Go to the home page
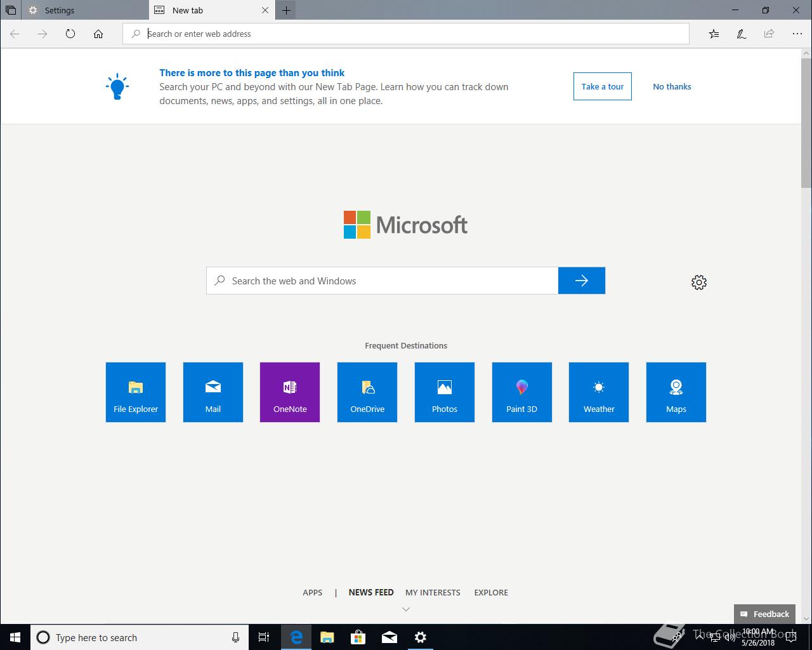The width and height of the screenshot is (812, 650). tap(98, 34)
